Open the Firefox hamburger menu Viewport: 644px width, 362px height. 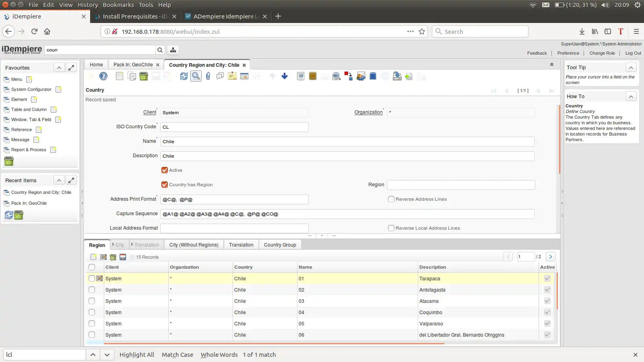(636, 31)
